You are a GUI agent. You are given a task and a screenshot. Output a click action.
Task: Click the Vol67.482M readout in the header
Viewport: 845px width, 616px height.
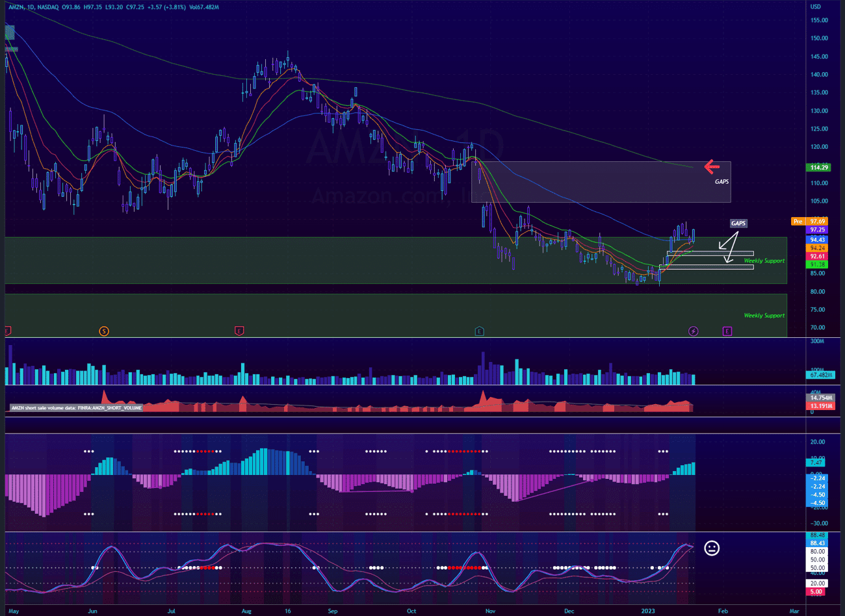(204, 7)
